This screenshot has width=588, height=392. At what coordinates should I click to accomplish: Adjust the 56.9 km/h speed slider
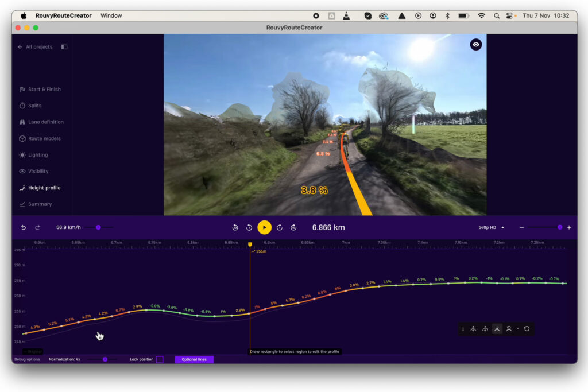(x=98, y=227)
